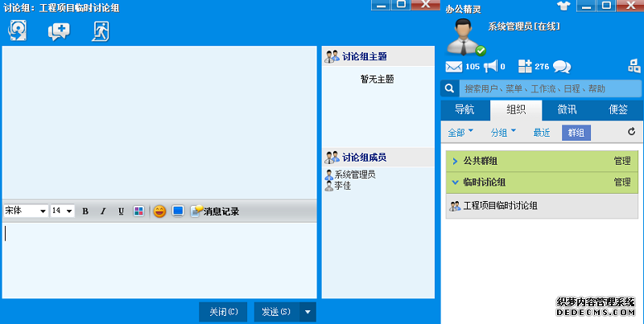
Task: Select the 最近 filter
Action: (x=542, y=133)
